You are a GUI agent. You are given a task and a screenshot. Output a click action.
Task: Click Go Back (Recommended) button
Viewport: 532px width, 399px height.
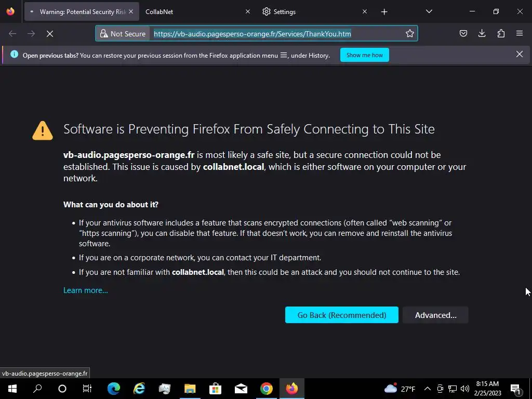pos(341,315)
